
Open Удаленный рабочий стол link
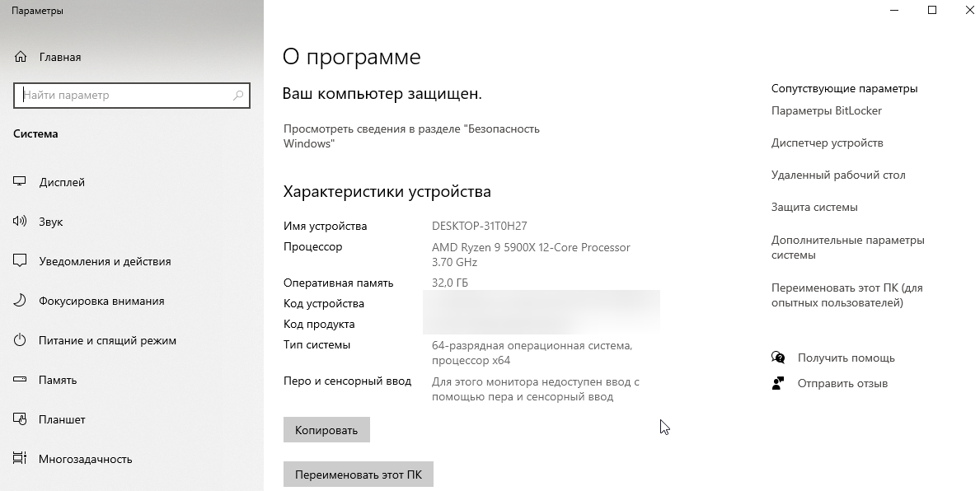(838, 175)
